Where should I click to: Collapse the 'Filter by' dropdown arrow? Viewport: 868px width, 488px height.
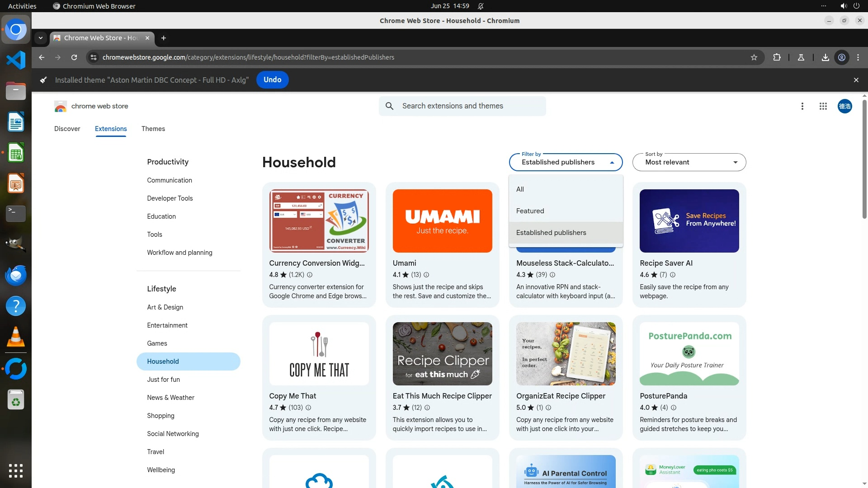(x=612, y=163)
